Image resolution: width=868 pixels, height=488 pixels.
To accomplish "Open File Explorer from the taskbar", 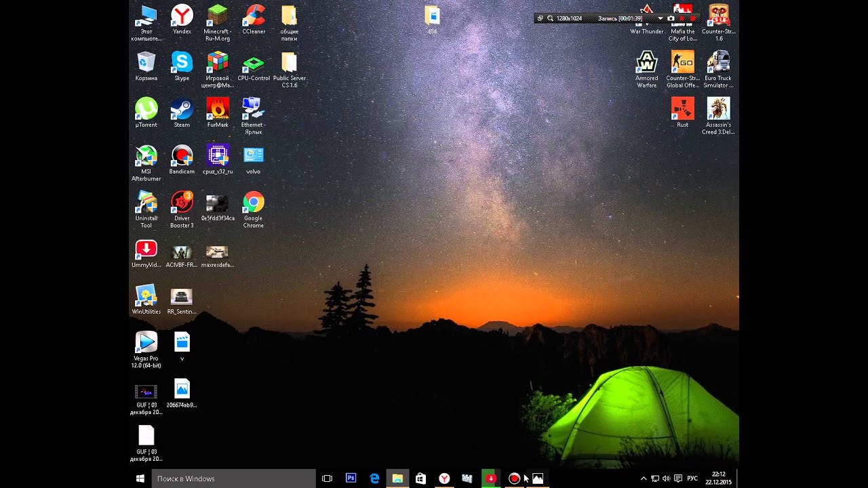I will (x=397, y=479).
